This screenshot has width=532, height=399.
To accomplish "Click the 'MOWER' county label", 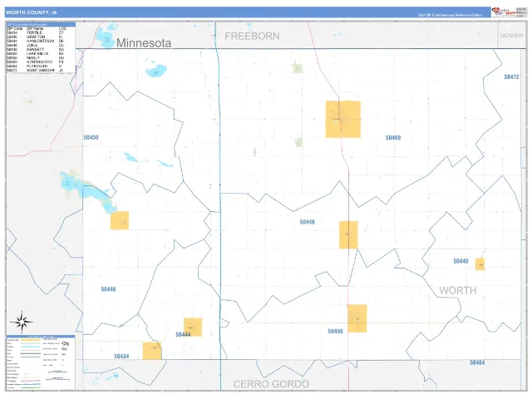I will [512, 35].
